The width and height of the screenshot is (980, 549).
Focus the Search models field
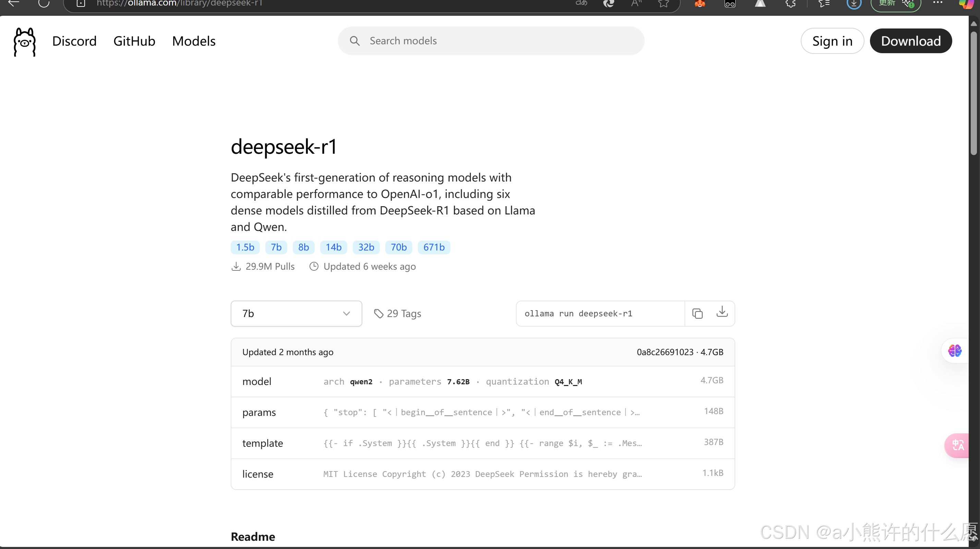click(491, 41)
